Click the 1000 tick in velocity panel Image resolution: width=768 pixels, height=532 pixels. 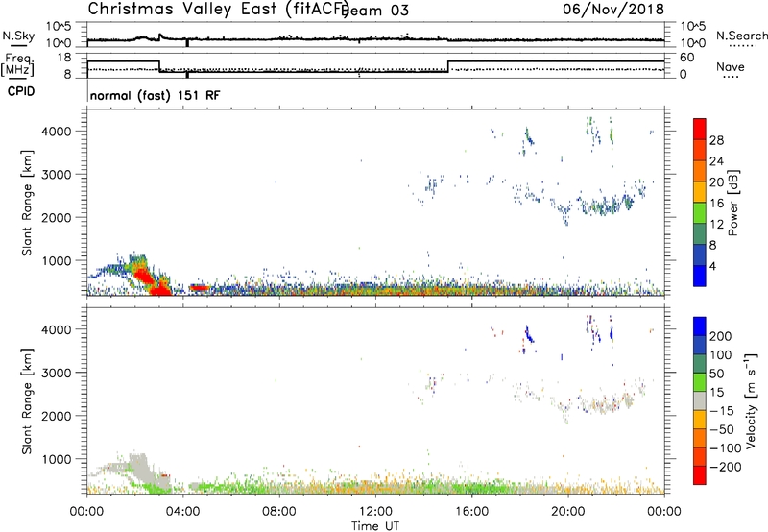58,459
